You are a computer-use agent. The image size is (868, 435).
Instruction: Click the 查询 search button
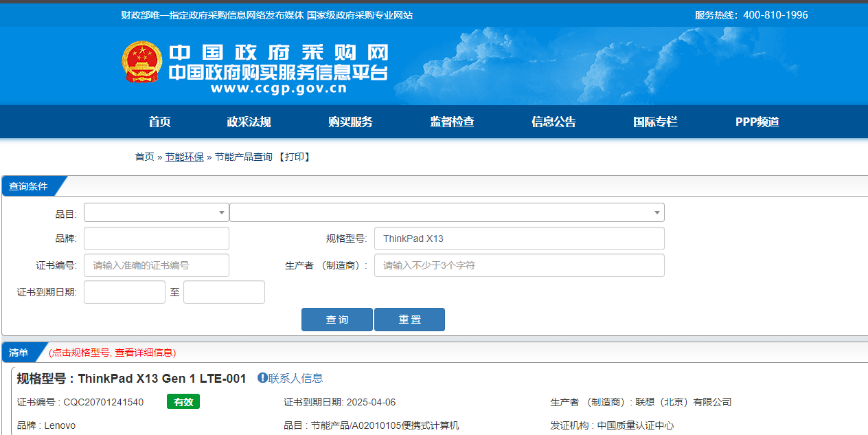pyautogui.click(x=337, y=320)
